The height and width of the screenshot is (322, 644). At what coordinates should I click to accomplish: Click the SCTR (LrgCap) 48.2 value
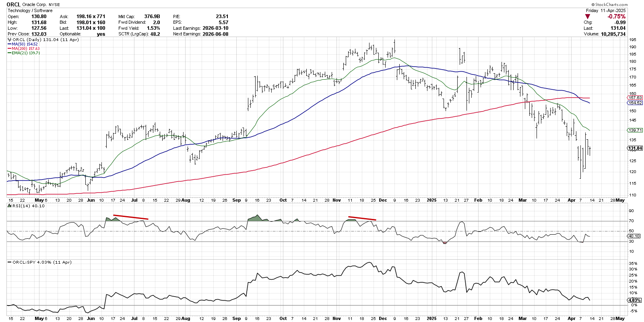155,34
